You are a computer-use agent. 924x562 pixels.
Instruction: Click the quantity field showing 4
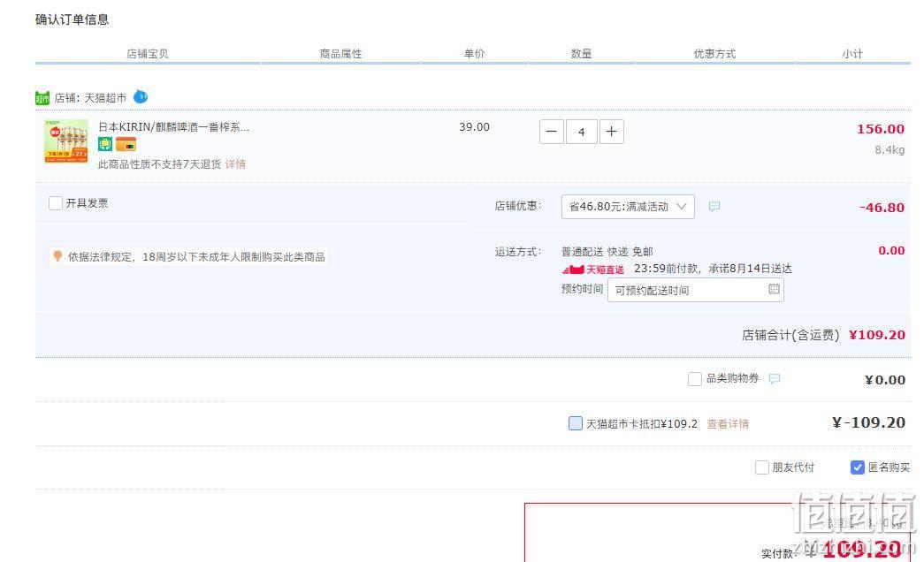(x=582, y=132)
